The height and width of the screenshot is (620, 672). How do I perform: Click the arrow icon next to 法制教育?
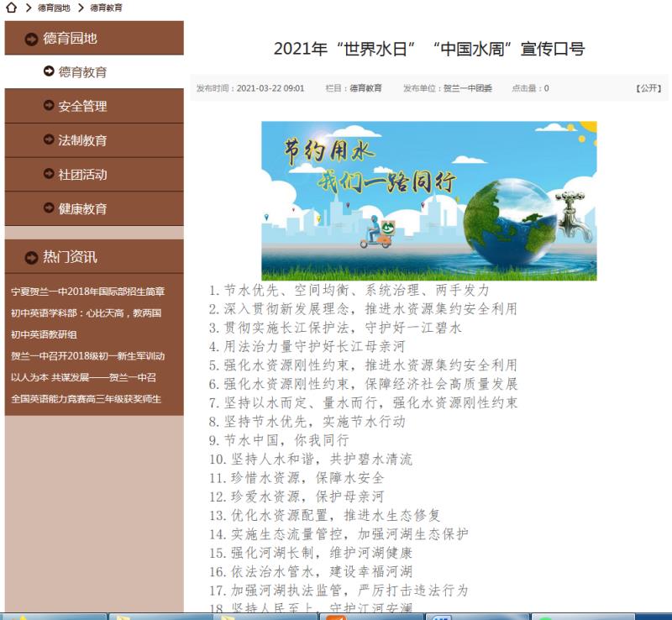pos(50,140)
